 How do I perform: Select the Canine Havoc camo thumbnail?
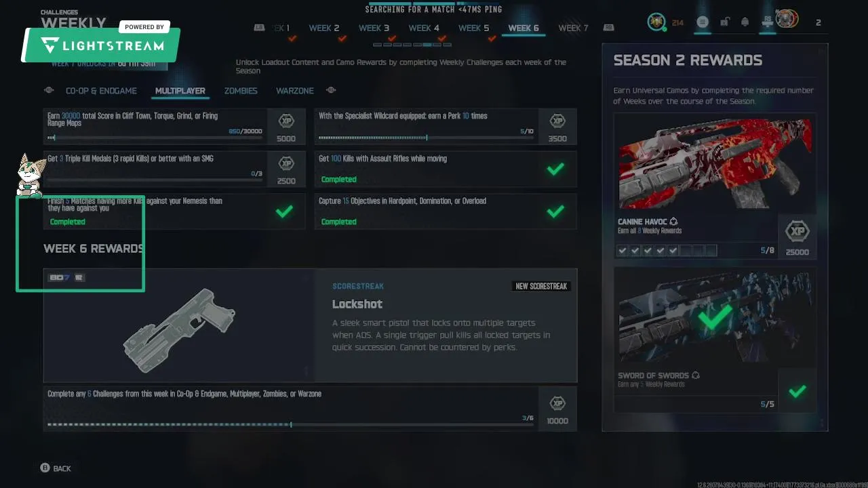(715, 163)
